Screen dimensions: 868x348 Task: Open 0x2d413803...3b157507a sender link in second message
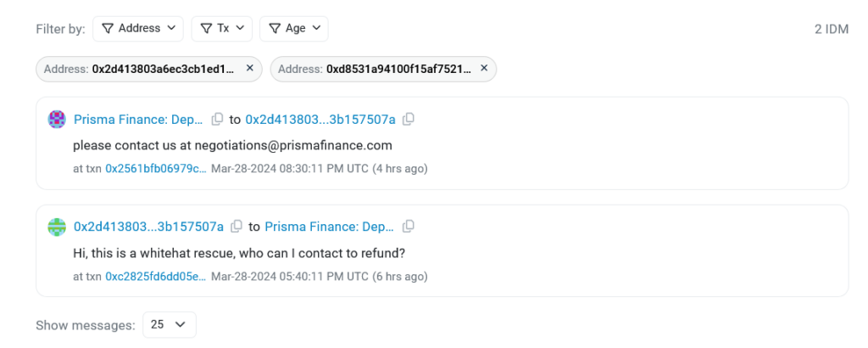(149, 226)
